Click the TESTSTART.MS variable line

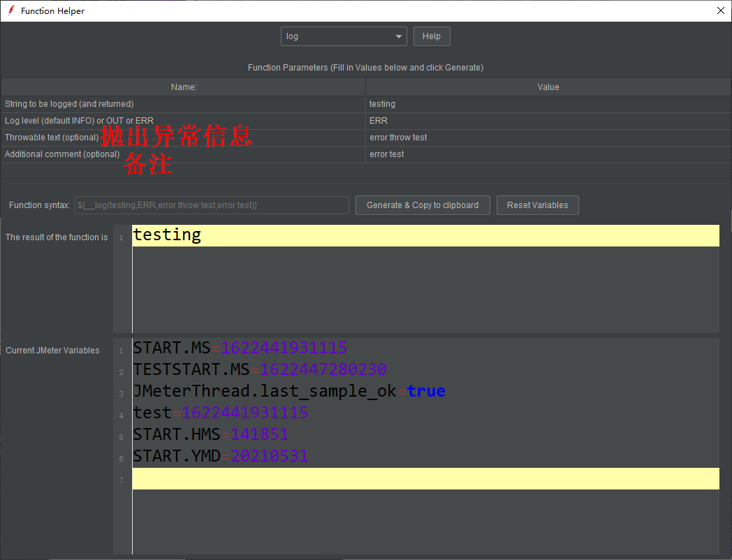(x=425, y=369)
